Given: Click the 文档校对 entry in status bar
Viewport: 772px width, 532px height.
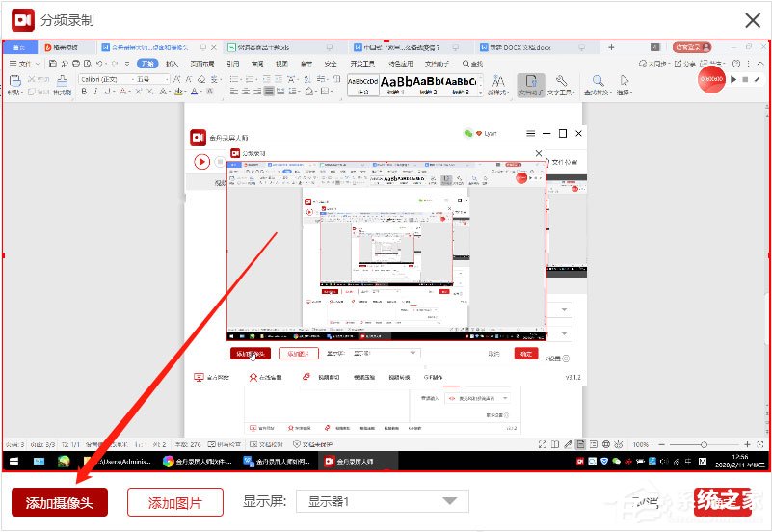Looking at the screenshot, I should click(x=266, y=444).
